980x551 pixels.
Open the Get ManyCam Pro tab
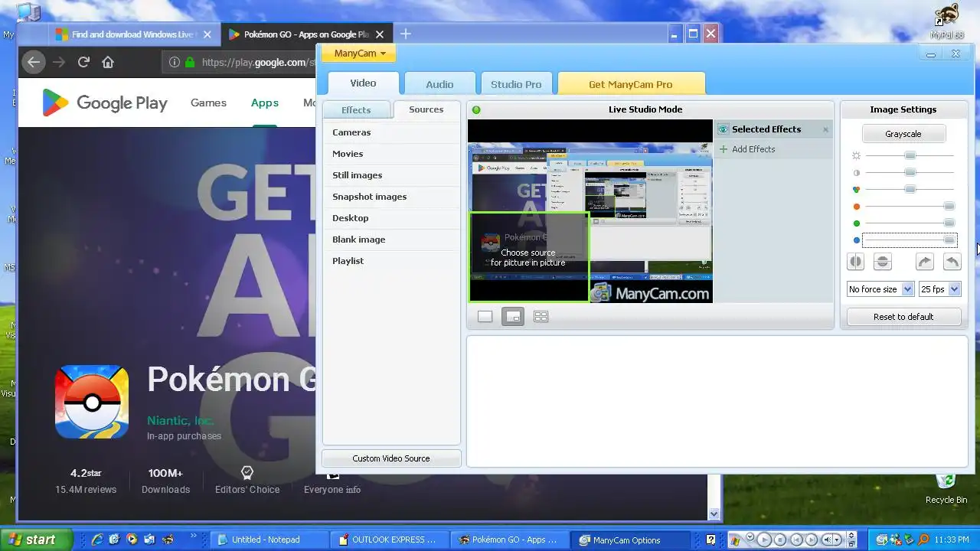click(630, 84)
